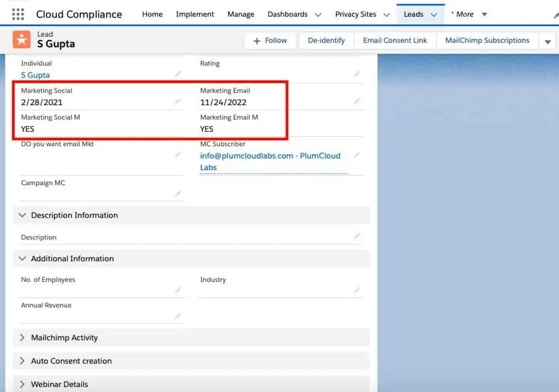Expand the Webinar Details section
This screenshot has height=392, width=559.
click(x=22, y=384)
